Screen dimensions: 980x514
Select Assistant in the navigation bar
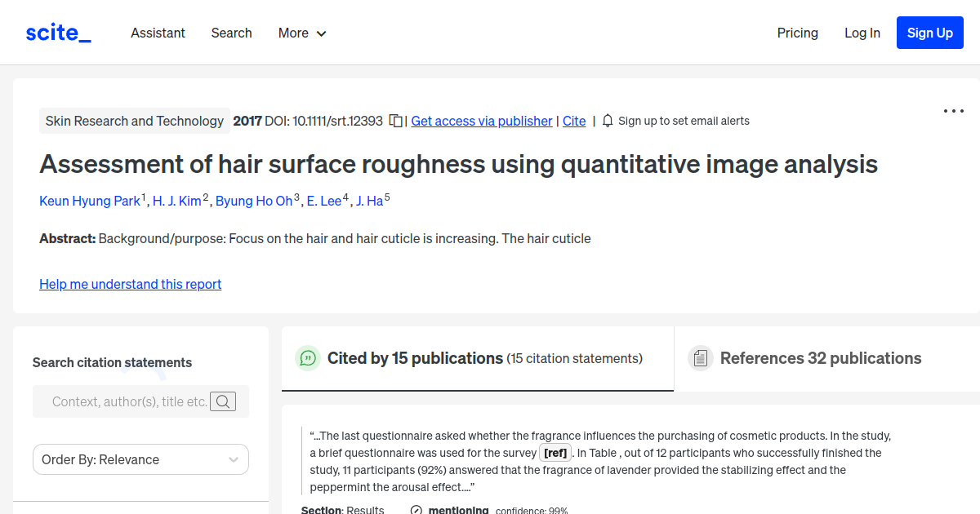[158, 33]
